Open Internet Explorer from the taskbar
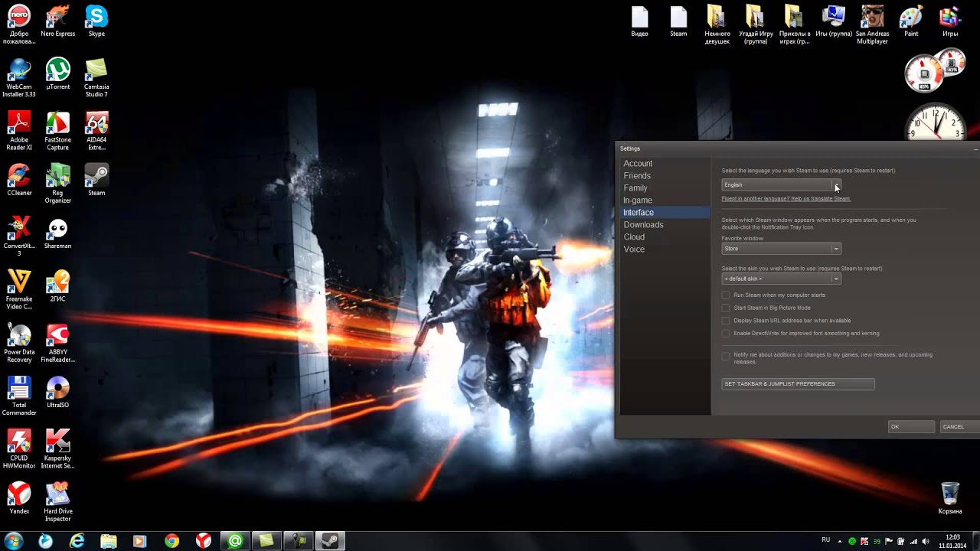 pyautogui.click(x=77, y=541)
